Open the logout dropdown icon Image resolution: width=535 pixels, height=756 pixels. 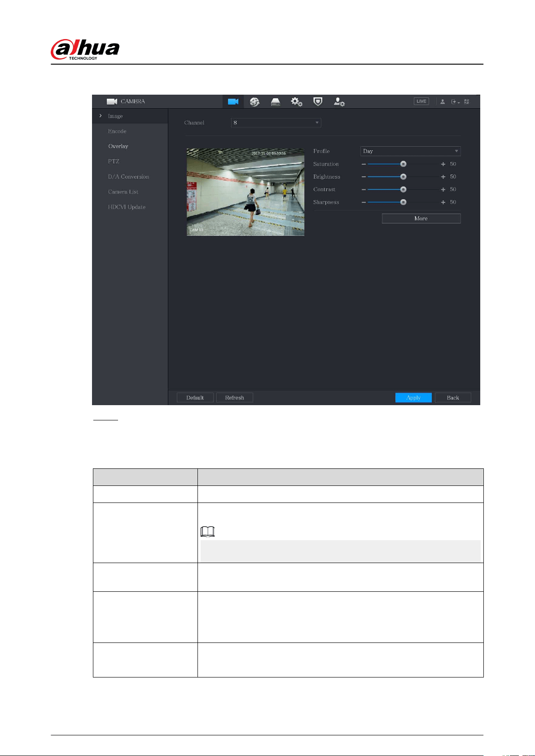click(455, 102)
